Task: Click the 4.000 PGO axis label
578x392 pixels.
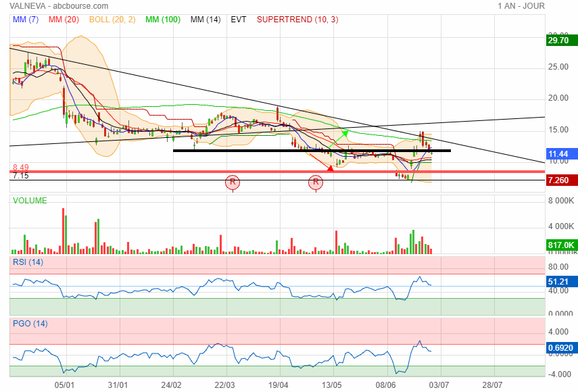Action: 558,332
